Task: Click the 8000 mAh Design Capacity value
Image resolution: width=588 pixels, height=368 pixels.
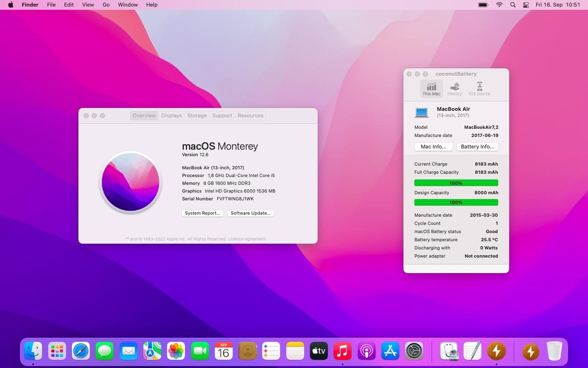Action: coord(486,192)
